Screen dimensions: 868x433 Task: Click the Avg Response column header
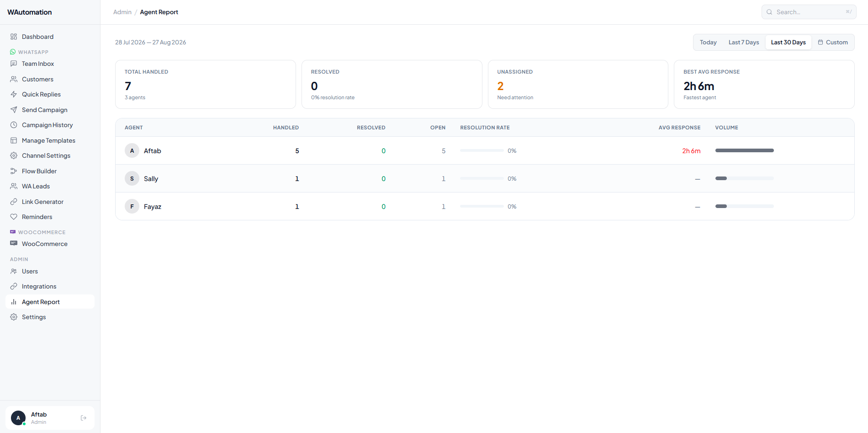pyautogui.click(x=679, y=128)
